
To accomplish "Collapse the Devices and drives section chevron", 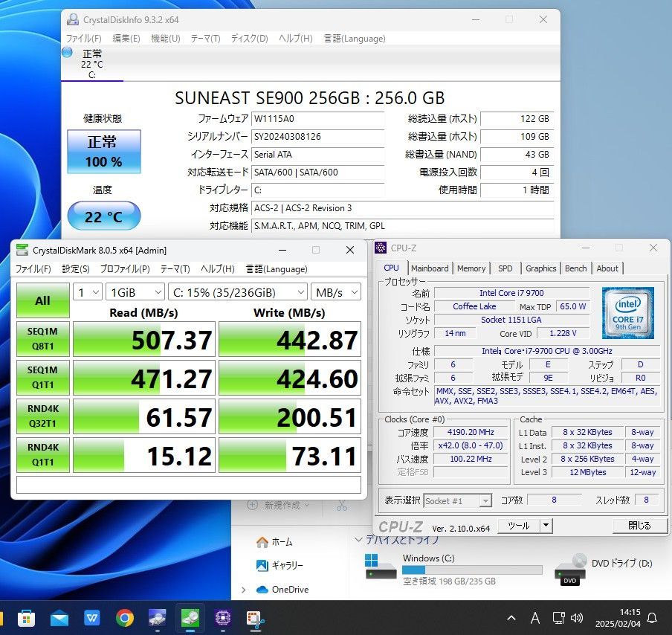I will tap(358, 539).
